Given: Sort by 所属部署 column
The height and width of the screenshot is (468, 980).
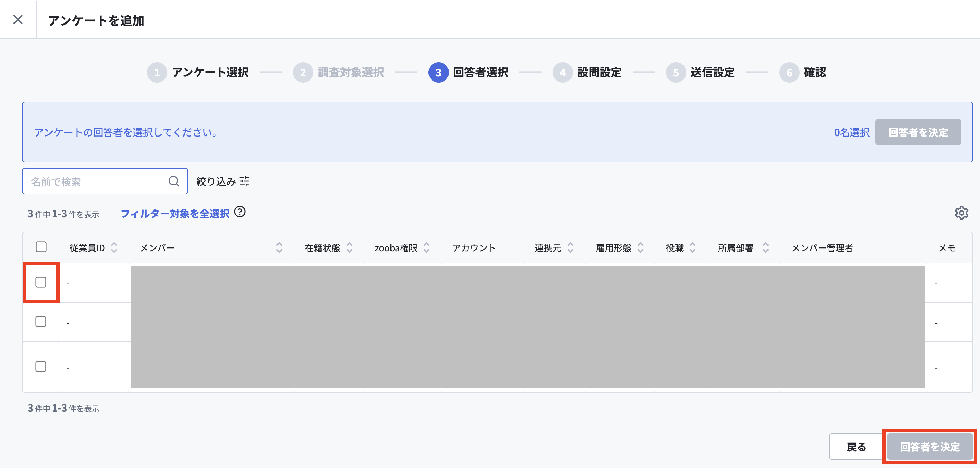Looking at the screenshot, I should pos(766,247).
